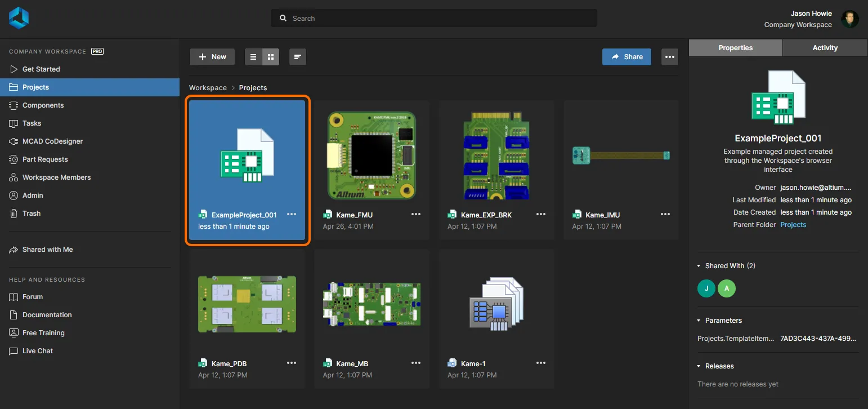Click the Trash bin icon
Image resolution: width=868 pixels, height=409 pixels.
14,214
